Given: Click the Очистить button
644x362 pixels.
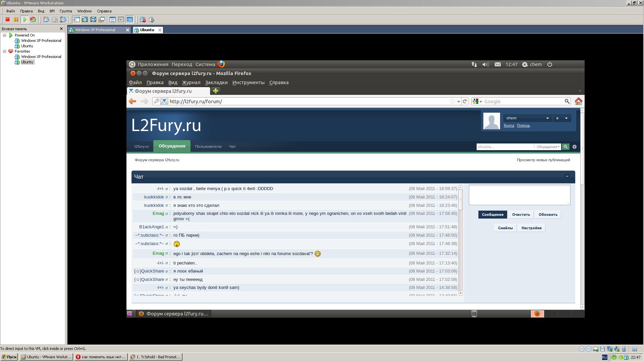Looking at the screenshot, I should [521, 215].
